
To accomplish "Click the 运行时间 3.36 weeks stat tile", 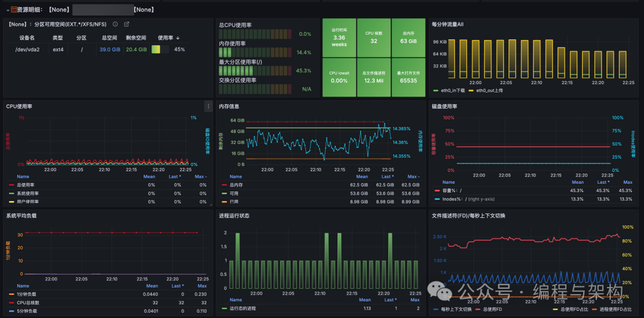I will click(x=339, y=38).
